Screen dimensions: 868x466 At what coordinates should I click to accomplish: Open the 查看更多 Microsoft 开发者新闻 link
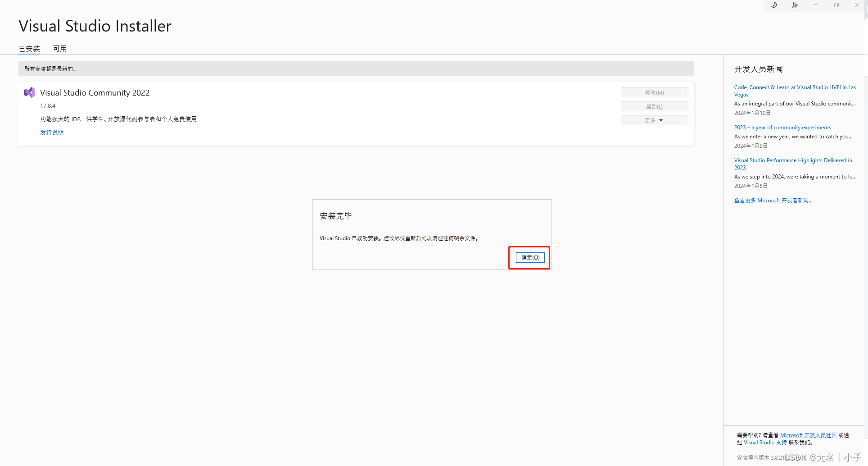pos(773,201)
